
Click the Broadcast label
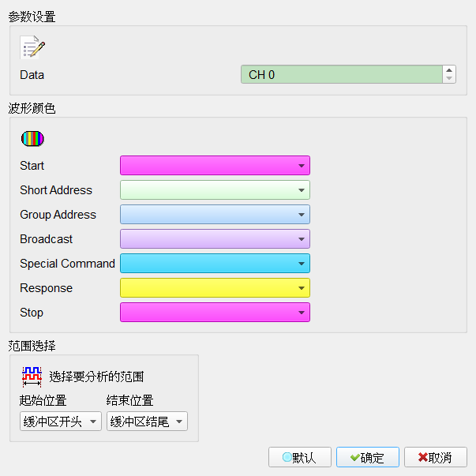(x=46, y=239)
